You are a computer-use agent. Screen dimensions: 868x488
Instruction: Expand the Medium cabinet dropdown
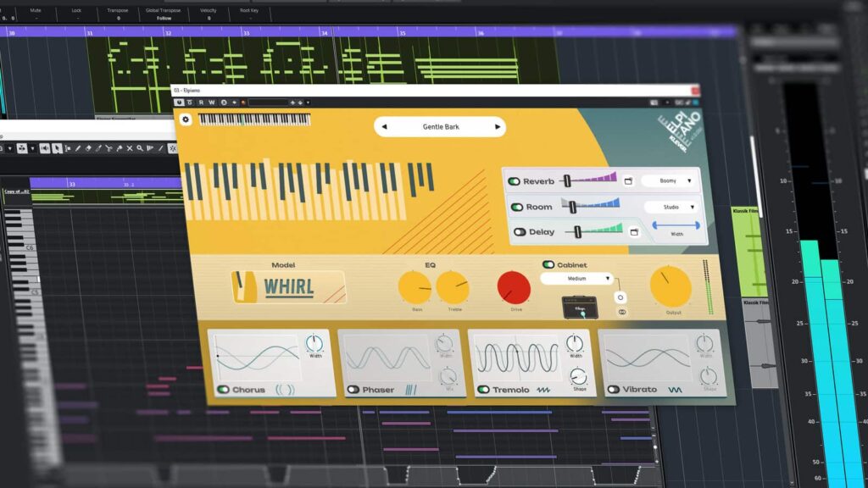pyautogui.click(x=576, y=278)
